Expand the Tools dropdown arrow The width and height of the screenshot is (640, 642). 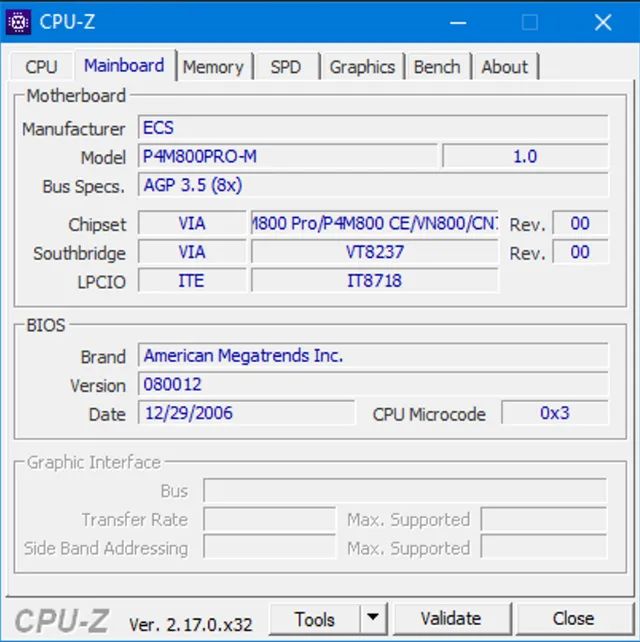tap(373, 617)
